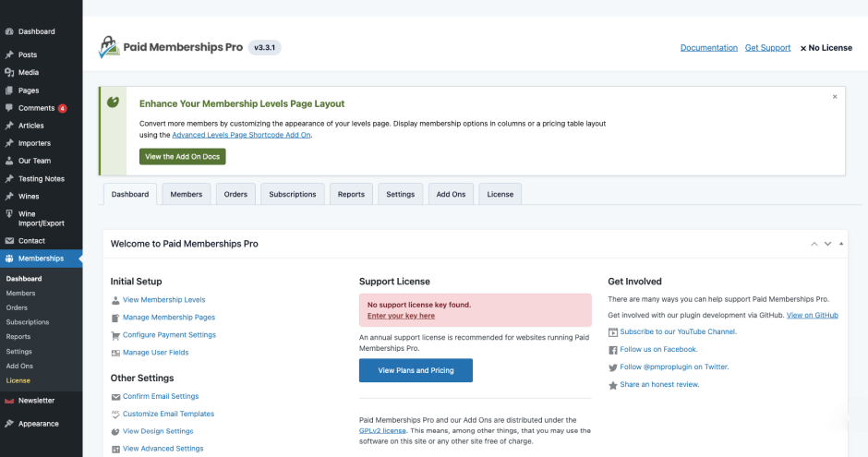Click Manage Membership Pages link
The height and width of the screenshot is (457, 868).
169,317
